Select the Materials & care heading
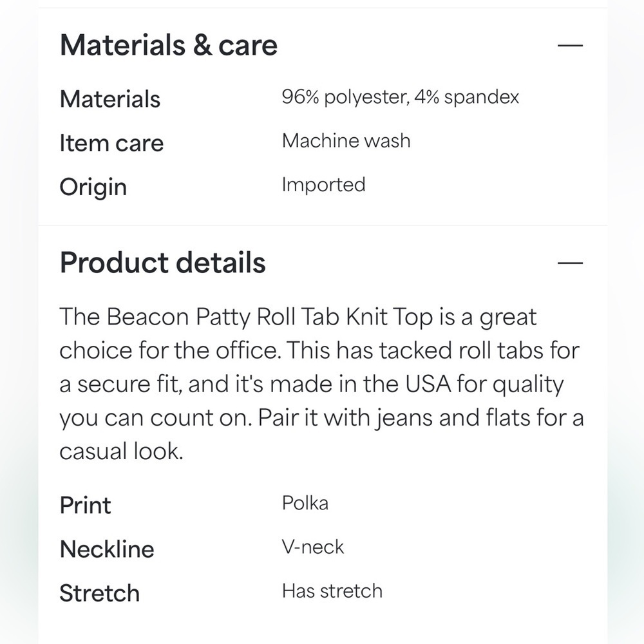 coord(169,45)
